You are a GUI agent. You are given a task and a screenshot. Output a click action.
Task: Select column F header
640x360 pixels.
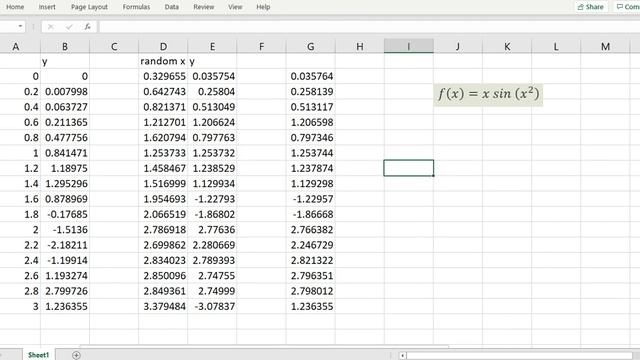tap(261, 47)
